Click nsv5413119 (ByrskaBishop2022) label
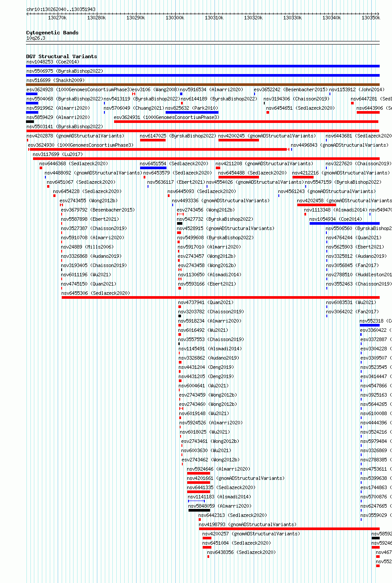Image resolution: width=392 pixels, height=583 pixels. [x=142, y=99]
